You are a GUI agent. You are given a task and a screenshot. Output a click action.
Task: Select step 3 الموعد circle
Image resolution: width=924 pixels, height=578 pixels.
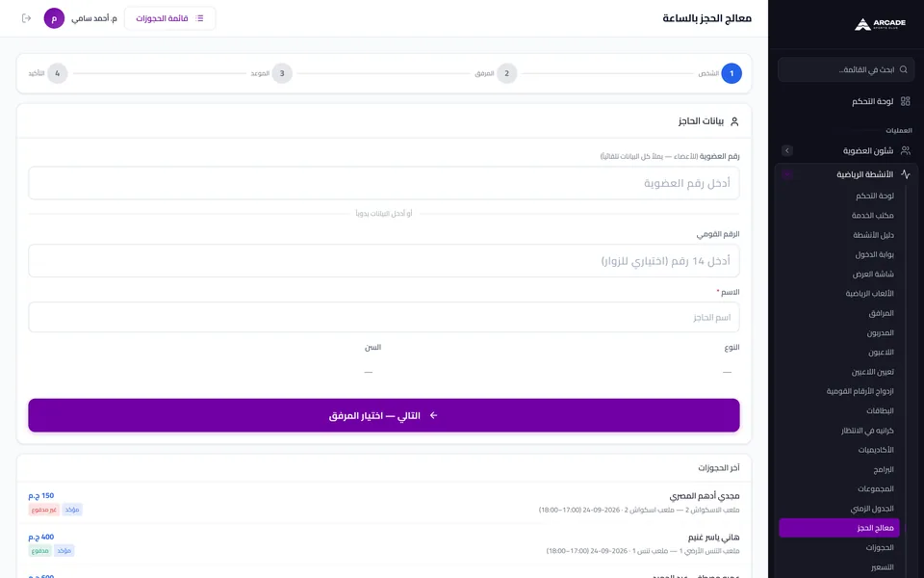coord(282,74)
